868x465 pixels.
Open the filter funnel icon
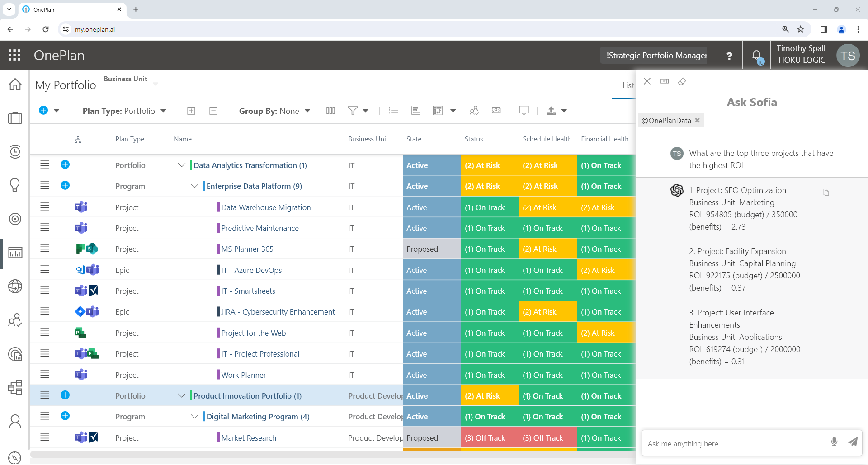click(353, 111)
